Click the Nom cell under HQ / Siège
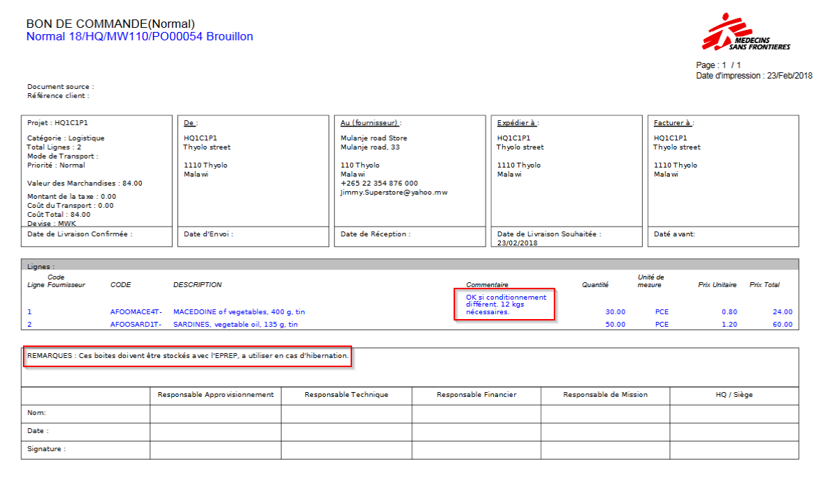The height and width of the screenshot is (504, 823). [734, 413]
